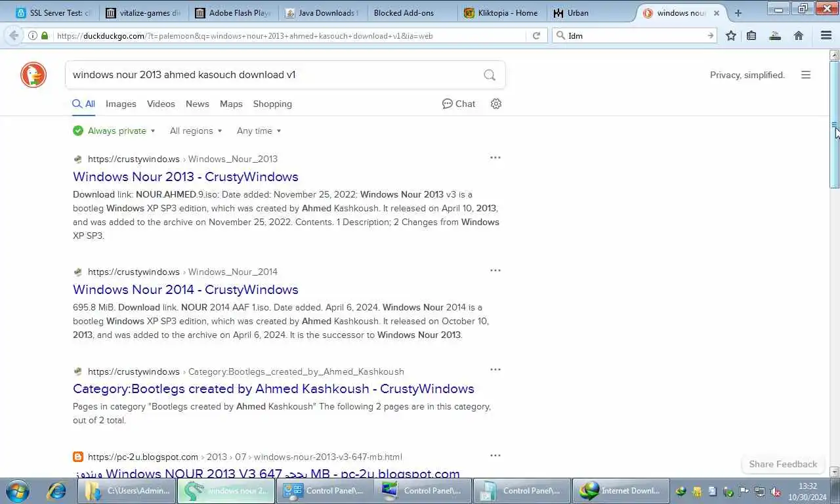Open DuckDuckGo Chat

click(459, 104)
